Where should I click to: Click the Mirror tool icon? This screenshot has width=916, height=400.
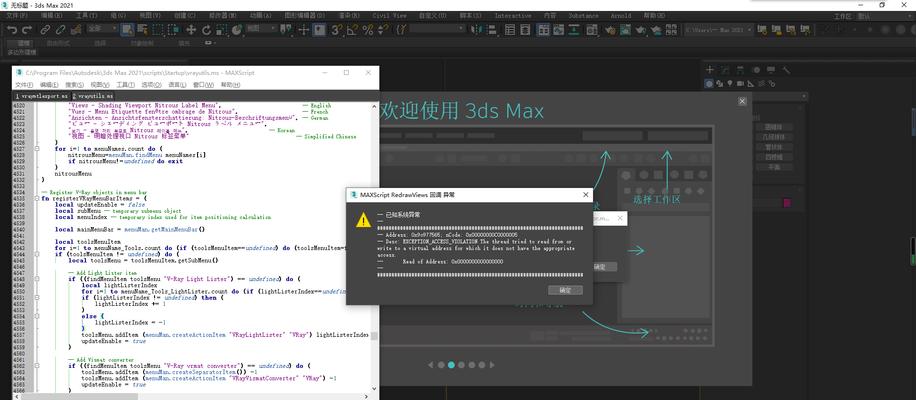tap(476, 29)
